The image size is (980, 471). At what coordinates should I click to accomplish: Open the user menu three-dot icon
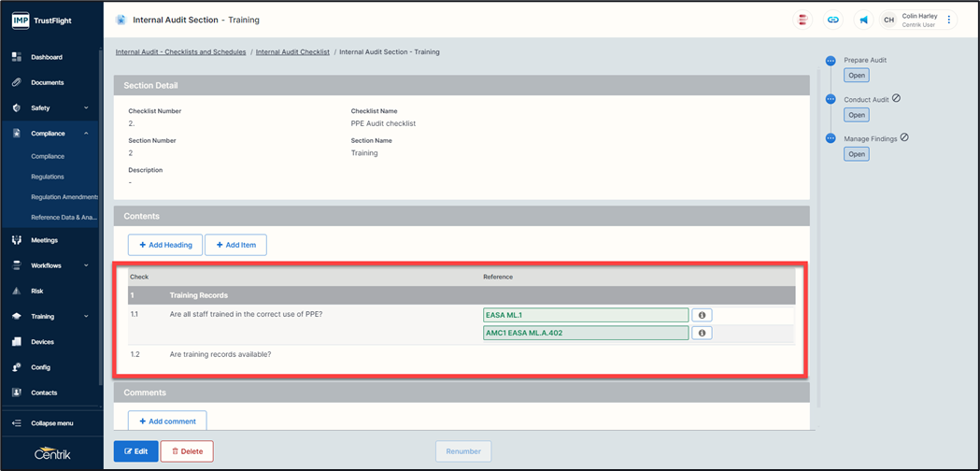tap(949, 20)
